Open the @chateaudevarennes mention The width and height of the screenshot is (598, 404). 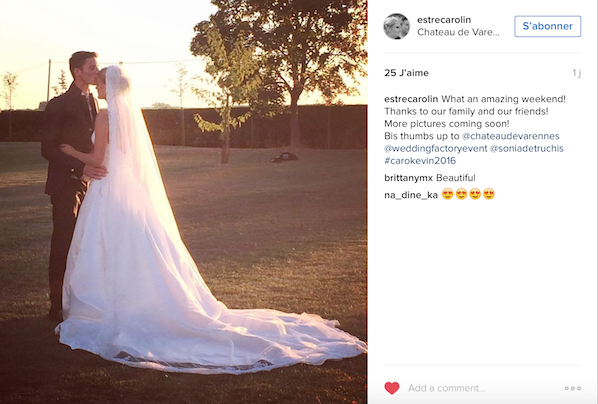coord(511,136)
